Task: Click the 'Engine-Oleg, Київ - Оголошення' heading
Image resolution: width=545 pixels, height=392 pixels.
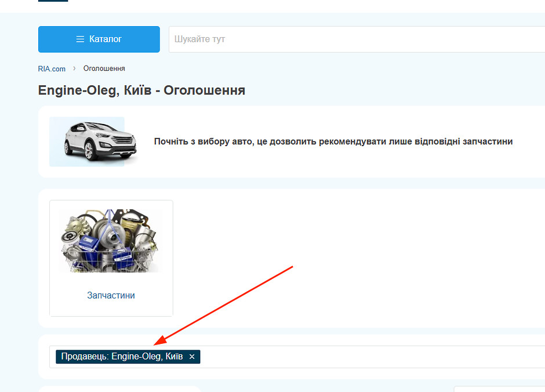Action: tap(141, 90)
